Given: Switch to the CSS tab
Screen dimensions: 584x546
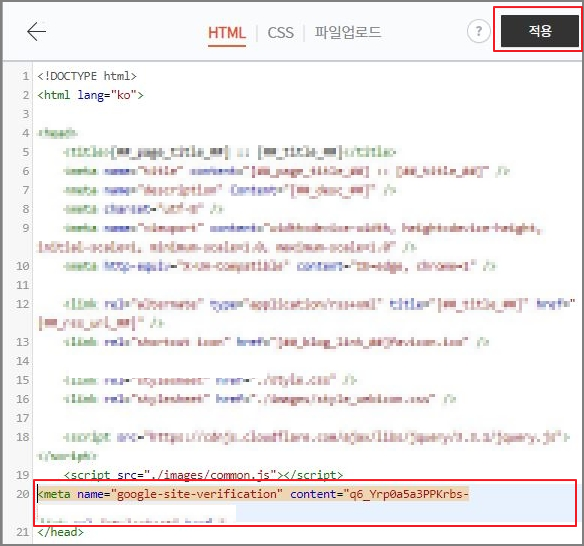Looking at the screenshot, I should (280, 33).
